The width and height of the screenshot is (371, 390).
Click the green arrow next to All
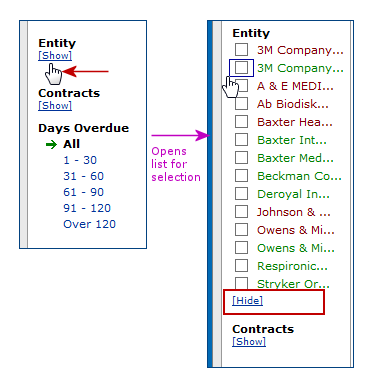(51, 144)
